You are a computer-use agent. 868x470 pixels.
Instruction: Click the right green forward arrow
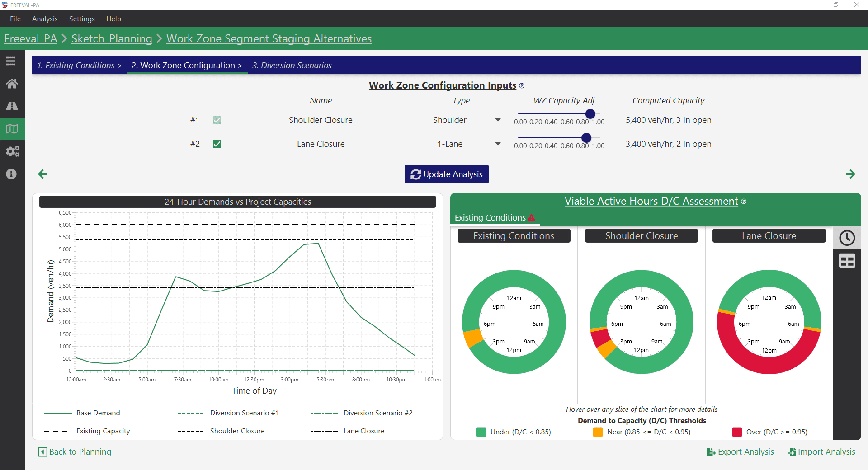(850, 174)
